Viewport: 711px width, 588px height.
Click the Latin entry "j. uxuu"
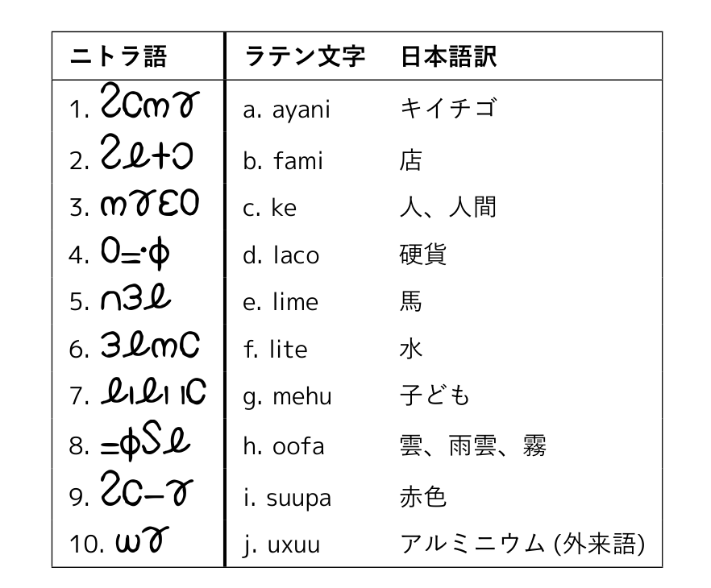pos(281,545)
